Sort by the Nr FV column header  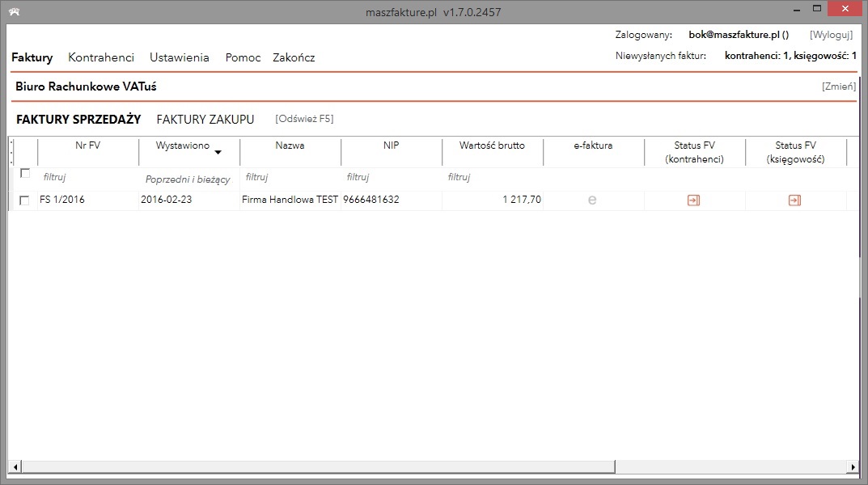tap(88, 152)
